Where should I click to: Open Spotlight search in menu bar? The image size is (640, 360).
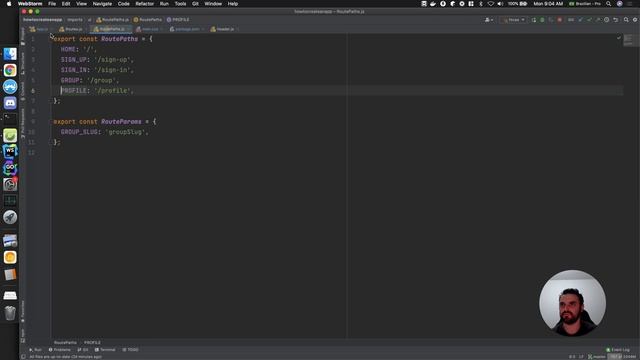(x=609, y=4)
